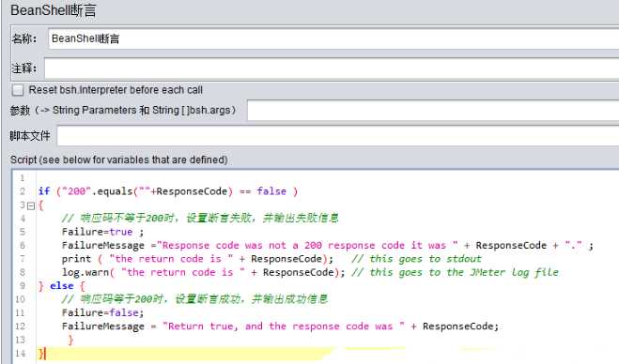
Task: Click the line 6 FailureMessage assignment
Action: pos(327,245)
